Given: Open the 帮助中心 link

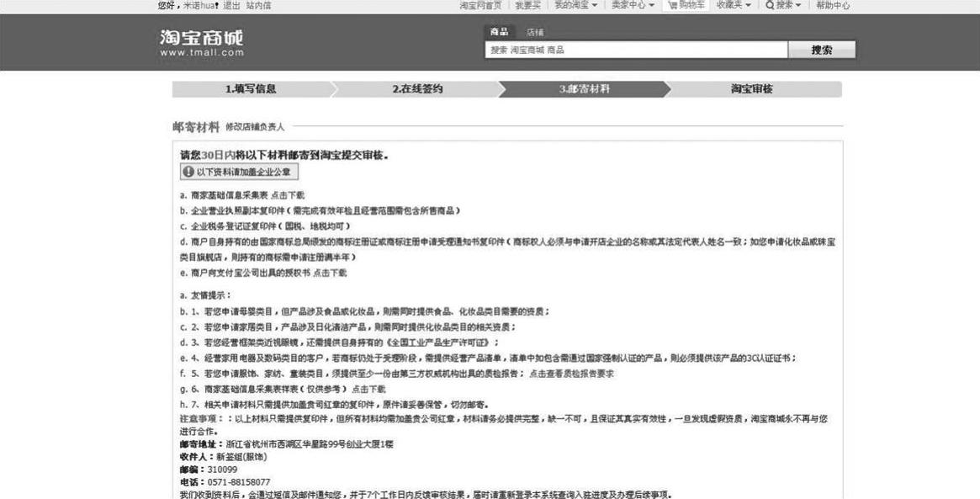Looking at the screenshot, I should pyautogui.click(x=833, y=5).
